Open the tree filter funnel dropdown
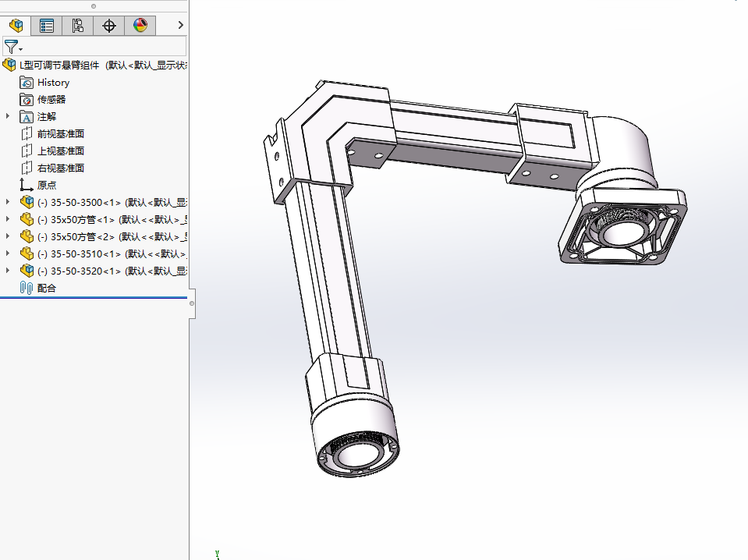Screen dimensions: 748x560 click(x=13, y=47)
